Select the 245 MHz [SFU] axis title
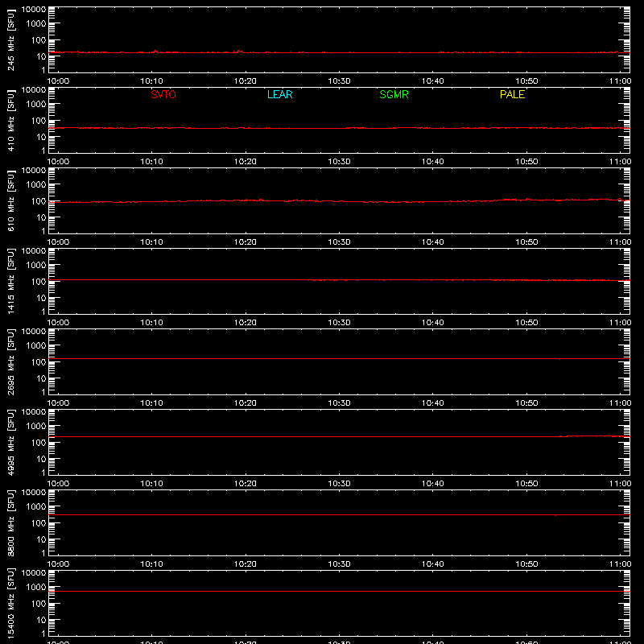 coord(10,39)
